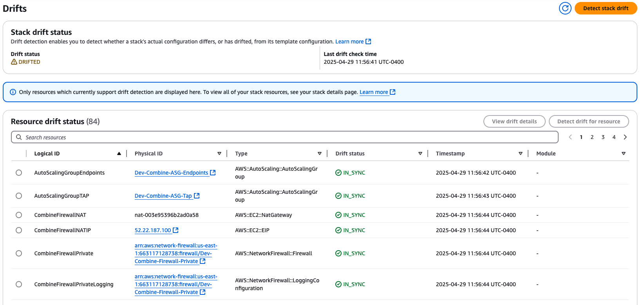Click the refresh drifts icon button
Screen dimensions: 644x305
(x=565, y=8)
